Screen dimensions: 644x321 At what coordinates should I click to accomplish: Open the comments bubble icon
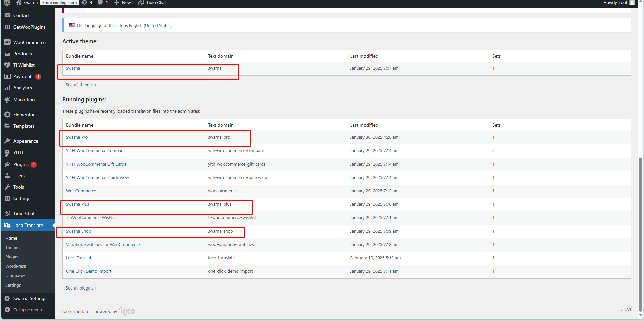tap(100, 3)
